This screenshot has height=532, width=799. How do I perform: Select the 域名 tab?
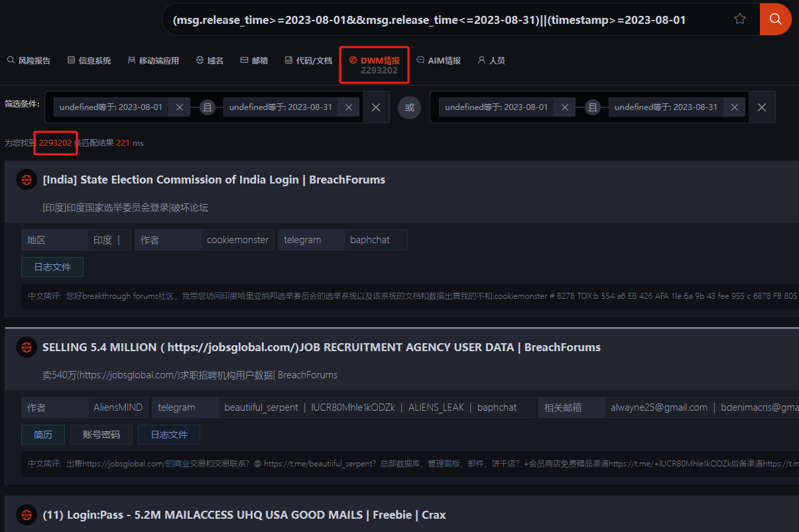[x=210, y=60]
